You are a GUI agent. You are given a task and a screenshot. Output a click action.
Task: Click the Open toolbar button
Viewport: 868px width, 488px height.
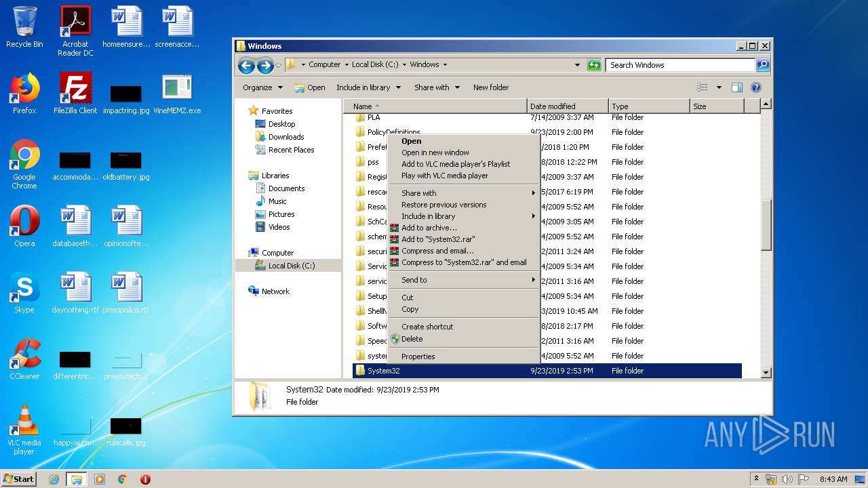[x=310, y=87]
